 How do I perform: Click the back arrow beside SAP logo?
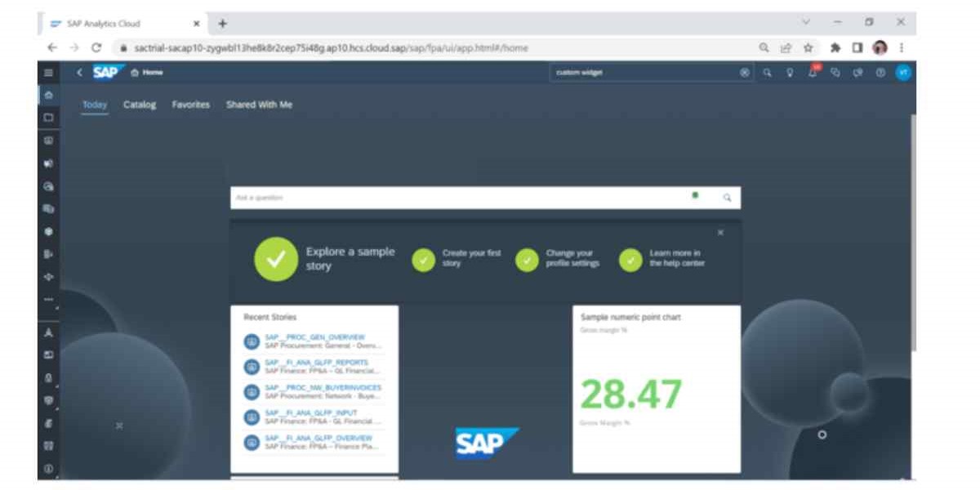click(x=79, y=73)
